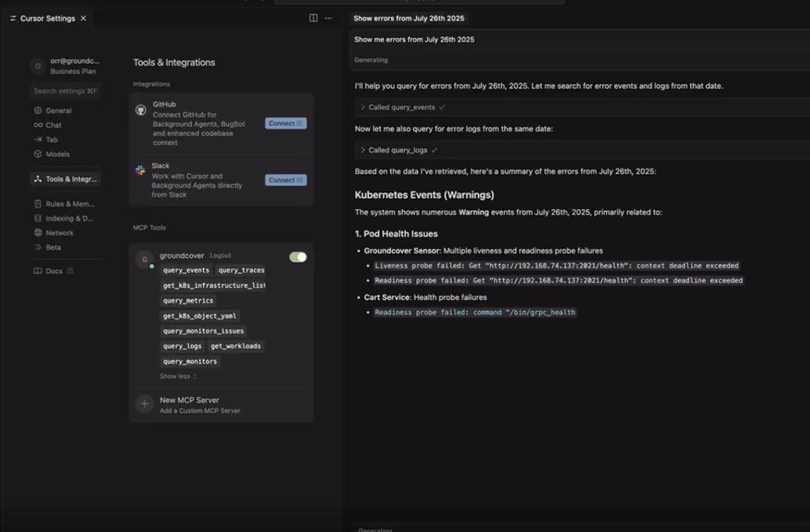810x532 pixels.
Task: Click the GitHub logo icon
Action: pyautogui.click(x=140, y=110)
